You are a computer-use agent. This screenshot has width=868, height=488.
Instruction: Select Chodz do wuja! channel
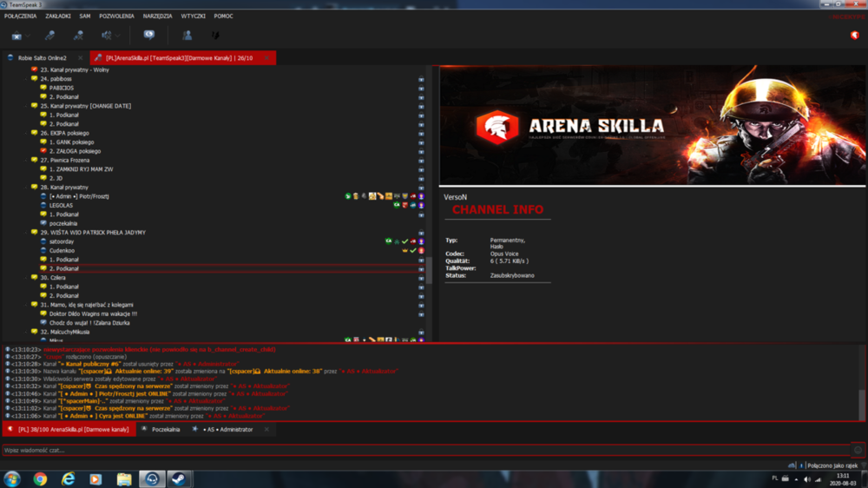click(89, 322)
